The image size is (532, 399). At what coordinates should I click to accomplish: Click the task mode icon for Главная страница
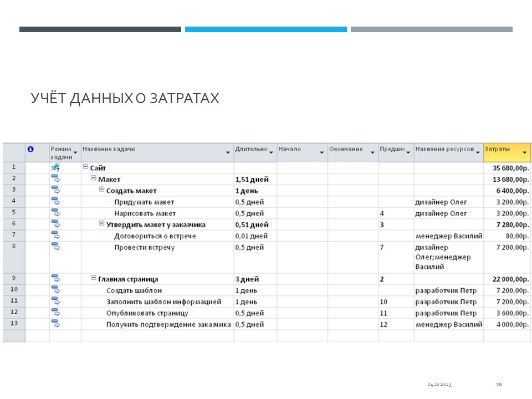point(55,279)
